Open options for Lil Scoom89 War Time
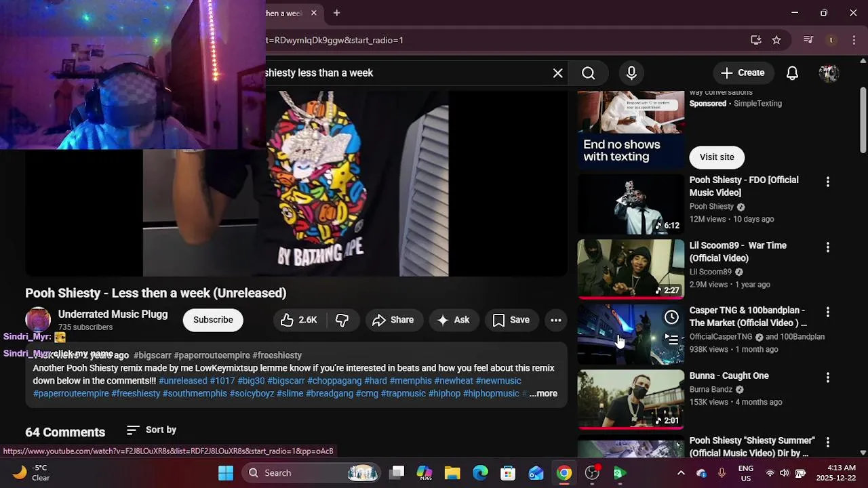 (827, 247)
